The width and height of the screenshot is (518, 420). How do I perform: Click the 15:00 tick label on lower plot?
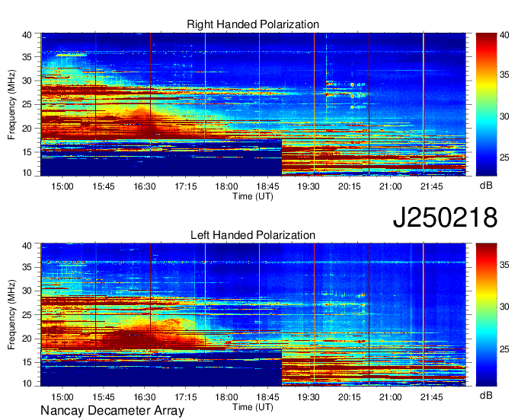click(62, 396)
